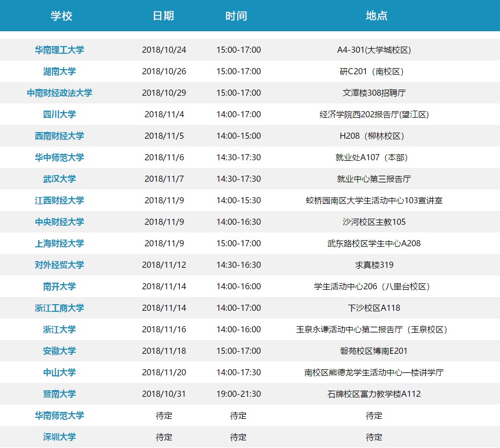Select the date 2018/11/16

[x=164, y=329]
